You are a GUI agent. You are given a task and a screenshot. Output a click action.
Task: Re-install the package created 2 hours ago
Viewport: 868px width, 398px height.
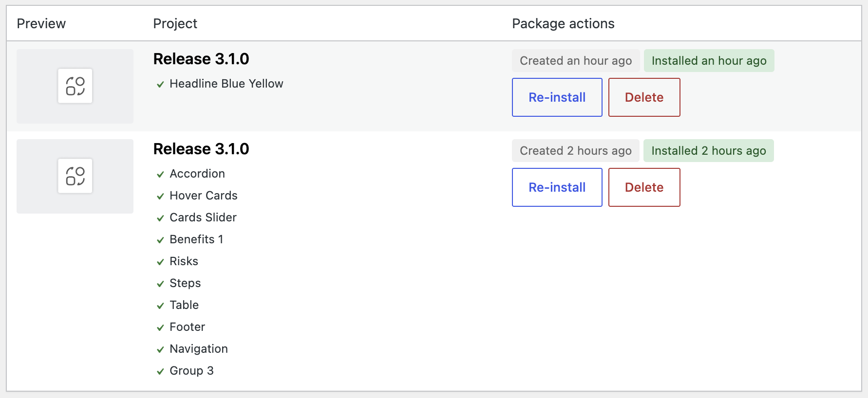click(x=557, y=187)
